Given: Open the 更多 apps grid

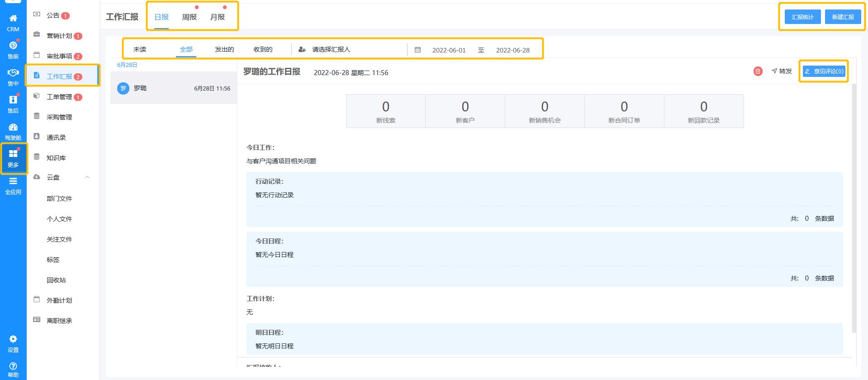Looking at the screenshot, I should (x=13, y=158).
